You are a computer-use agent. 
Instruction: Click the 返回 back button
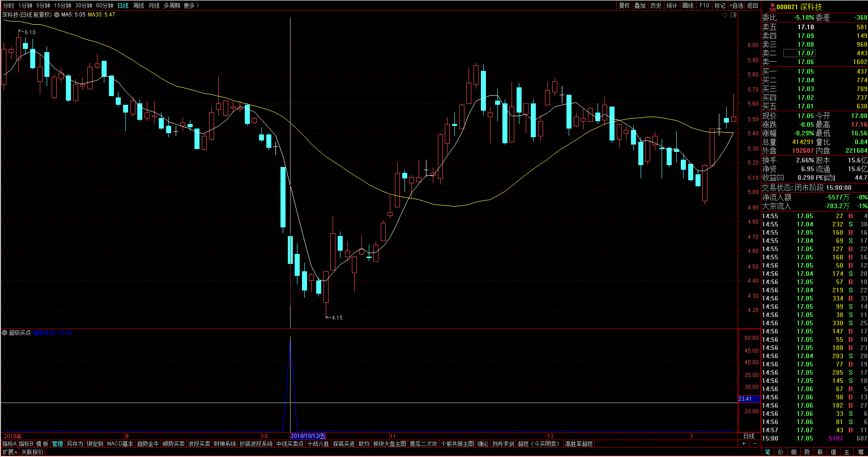click(753, 5)
